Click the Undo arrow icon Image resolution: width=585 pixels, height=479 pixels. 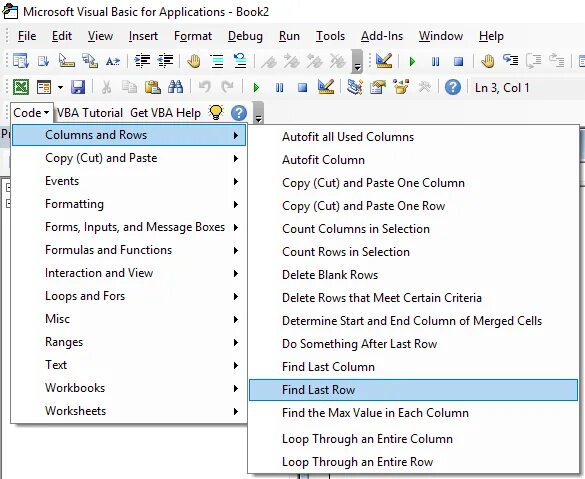coord(204,87)
